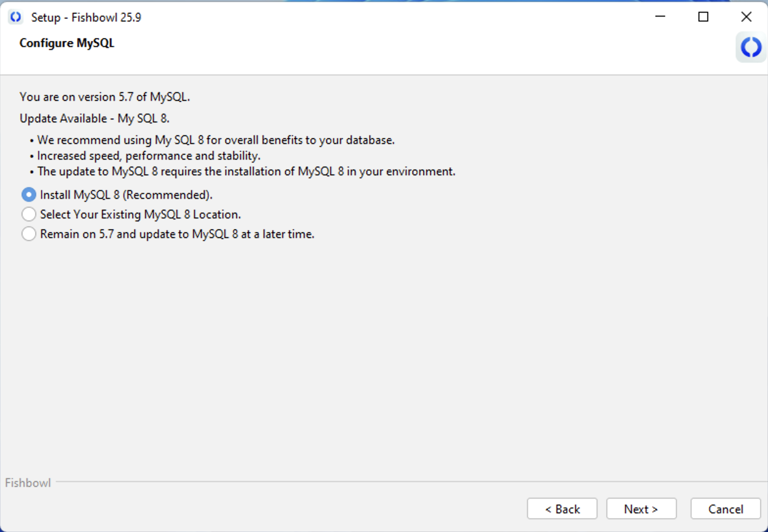Select the Install MySQL 8 (Recommended) option
Image resolution: width=768 pixels, height=532 pixels.
[28, 194]
